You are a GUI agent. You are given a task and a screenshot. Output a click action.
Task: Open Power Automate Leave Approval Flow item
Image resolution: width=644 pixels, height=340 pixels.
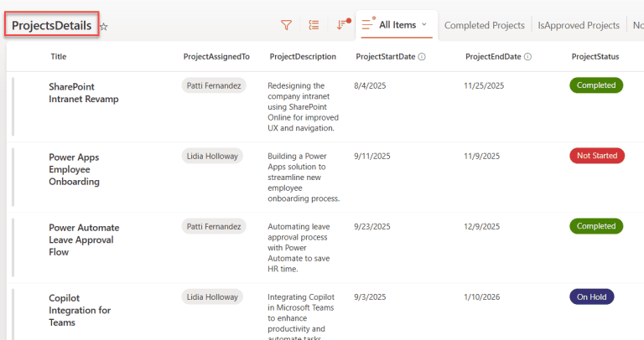[x=84, y=240]
